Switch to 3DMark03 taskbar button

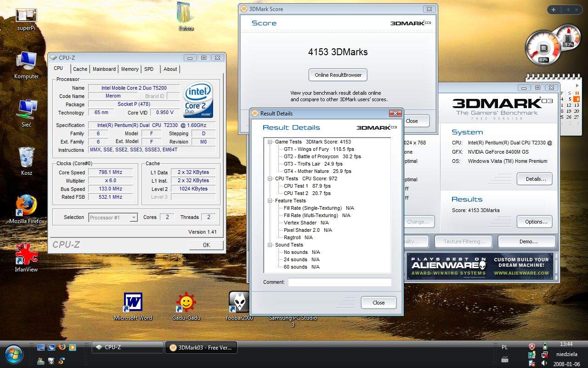coord(201,347)
